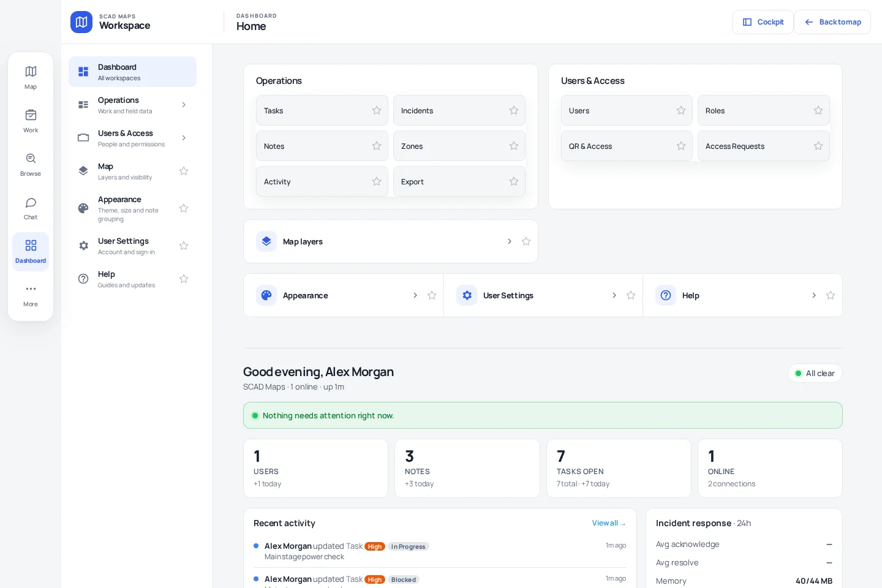Click the Back to map button

832,22
